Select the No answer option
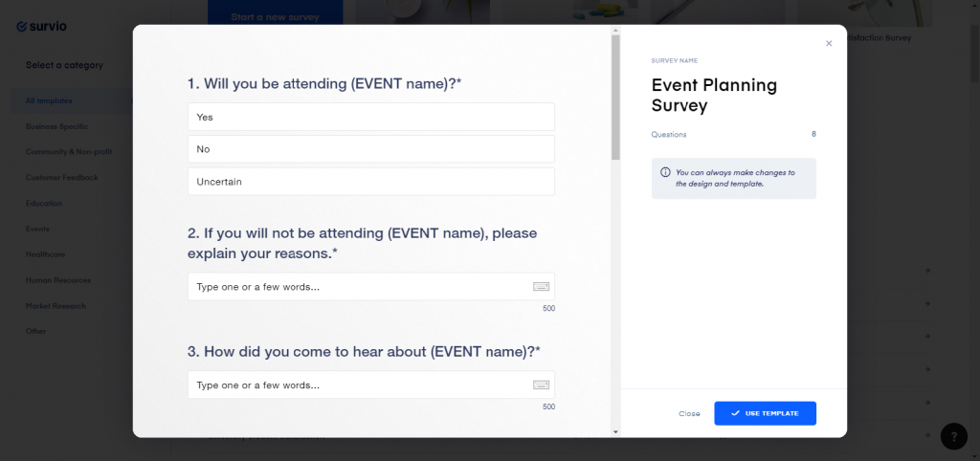The height and width of the screenshot is (461, 980). pos(370,149)
